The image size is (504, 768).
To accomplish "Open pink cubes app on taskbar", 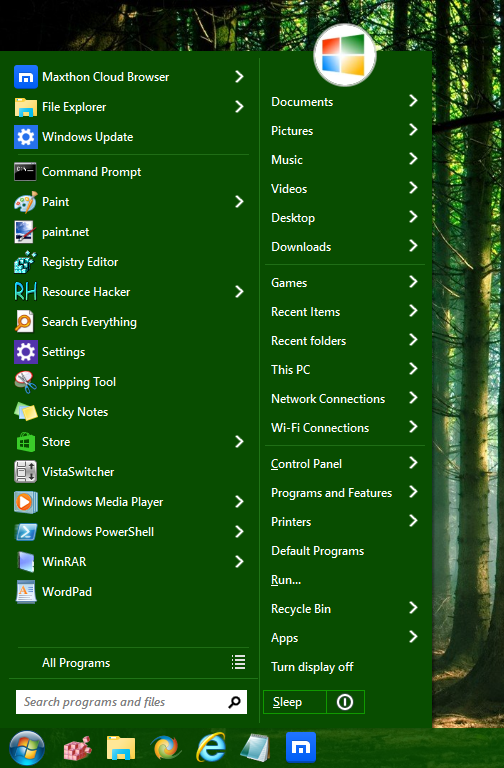I will [x=77, y=748].
